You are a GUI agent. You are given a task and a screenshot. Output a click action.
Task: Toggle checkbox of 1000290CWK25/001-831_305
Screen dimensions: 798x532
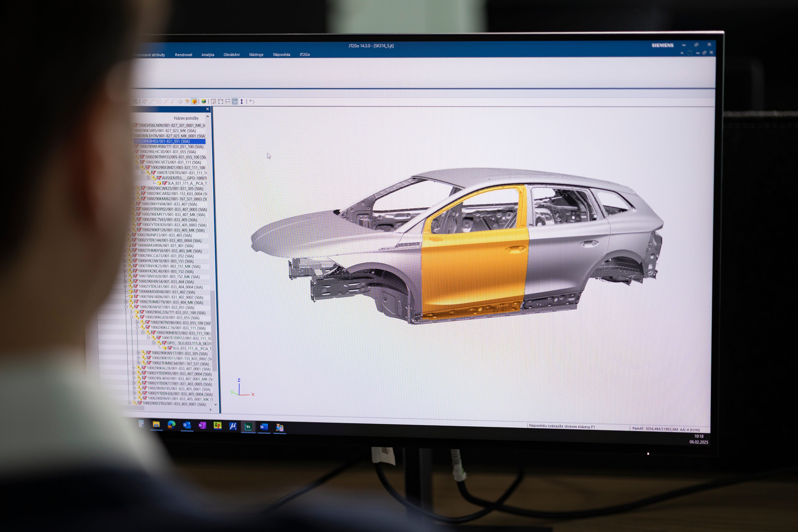pyautogui.click(x=143, y=188)
